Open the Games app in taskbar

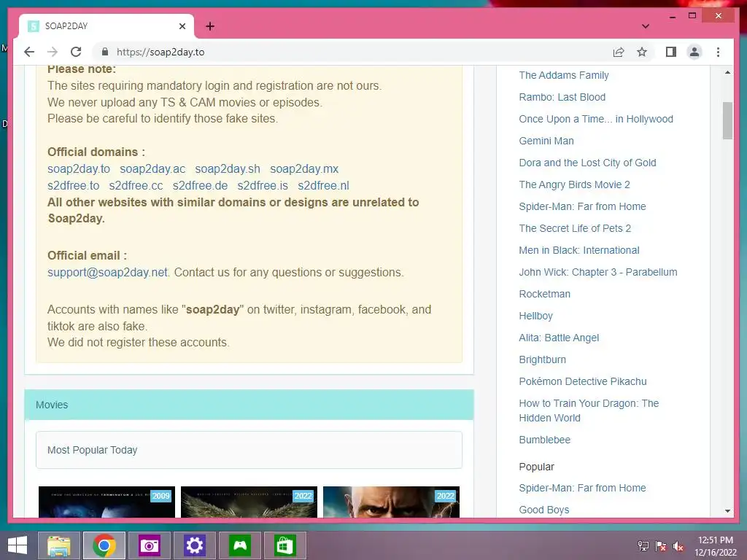click(x=239, y=545)
